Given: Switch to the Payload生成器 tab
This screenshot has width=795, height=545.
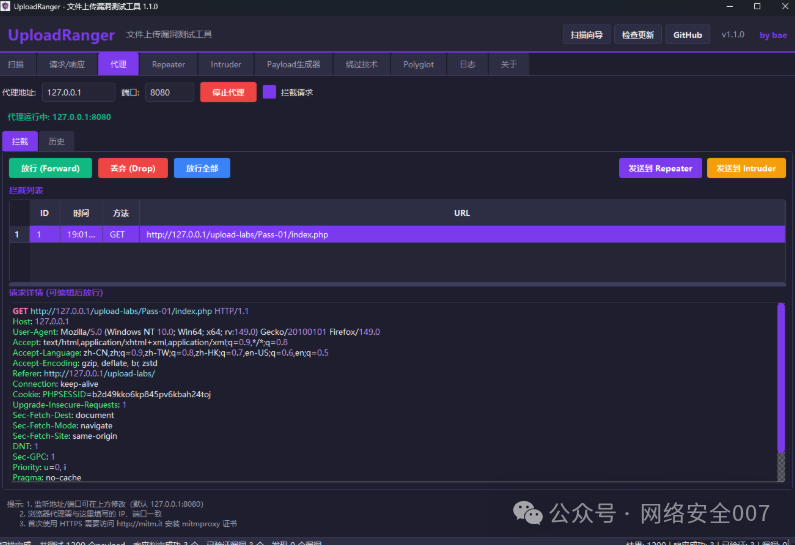Looking at the screenshot, I should [294, 64].
